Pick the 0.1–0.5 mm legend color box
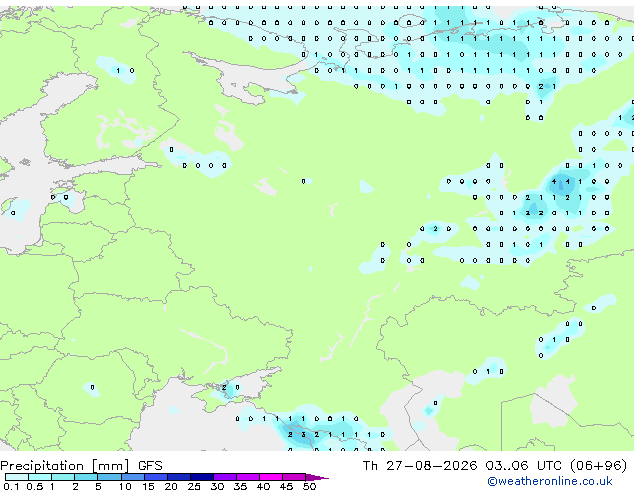The image size is (634, 490). point(17,477)
